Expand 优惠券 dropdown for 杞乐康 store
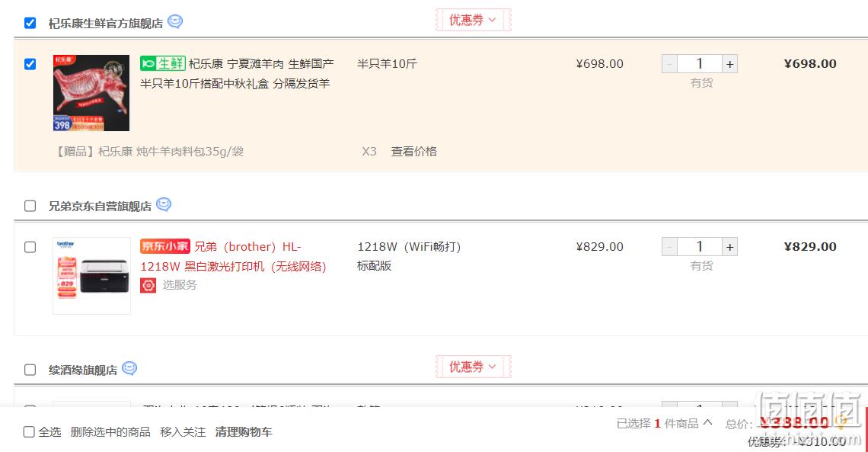868x452 pixels. coord(473,20)
